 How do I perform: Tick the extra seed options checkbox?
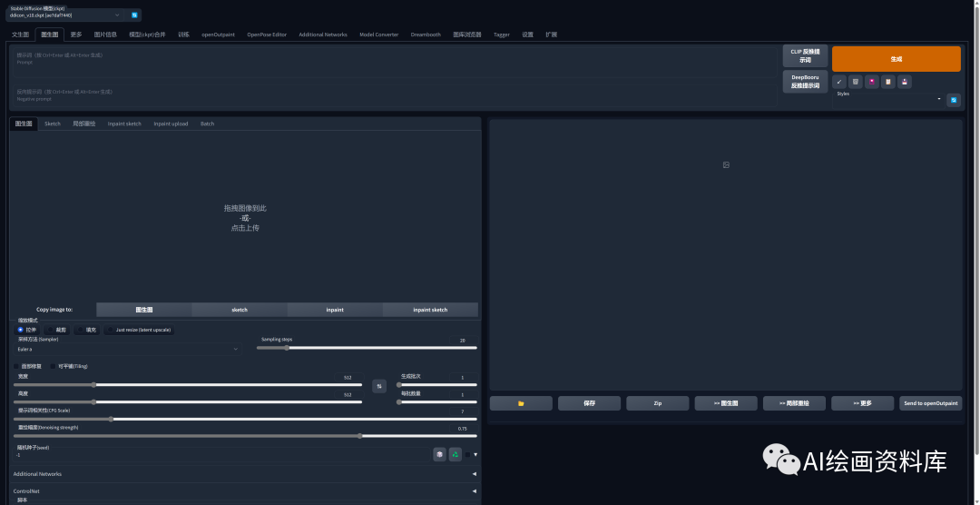467,455
